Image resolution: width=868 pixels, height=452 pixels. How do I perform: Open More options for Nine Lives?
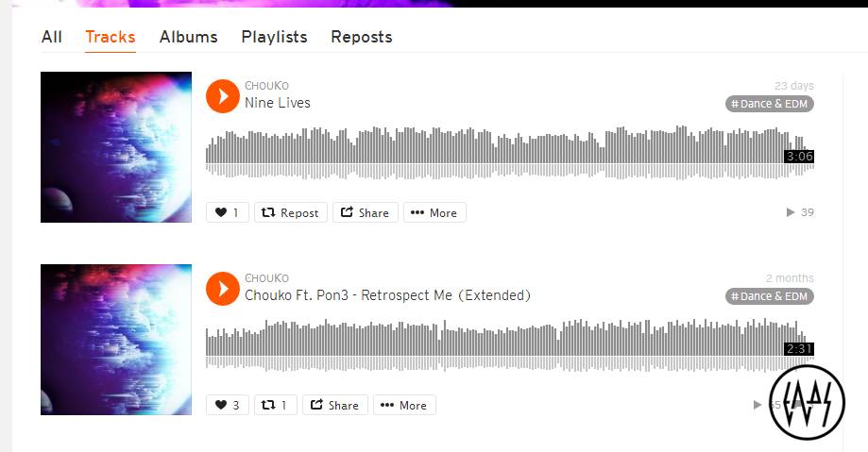pos(434,212)
